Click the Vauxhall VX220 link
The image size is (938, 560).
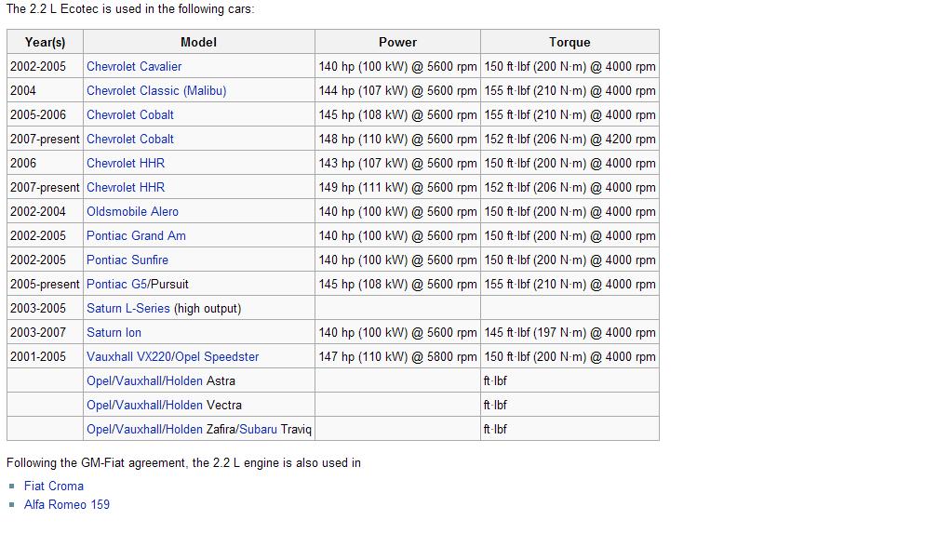(x=128, y=356)
